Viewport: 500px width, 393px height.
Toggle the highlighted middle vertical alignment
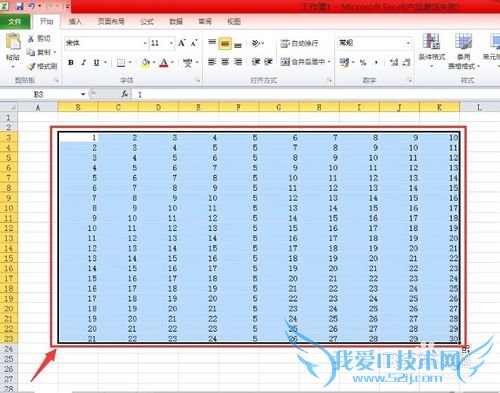225,43
